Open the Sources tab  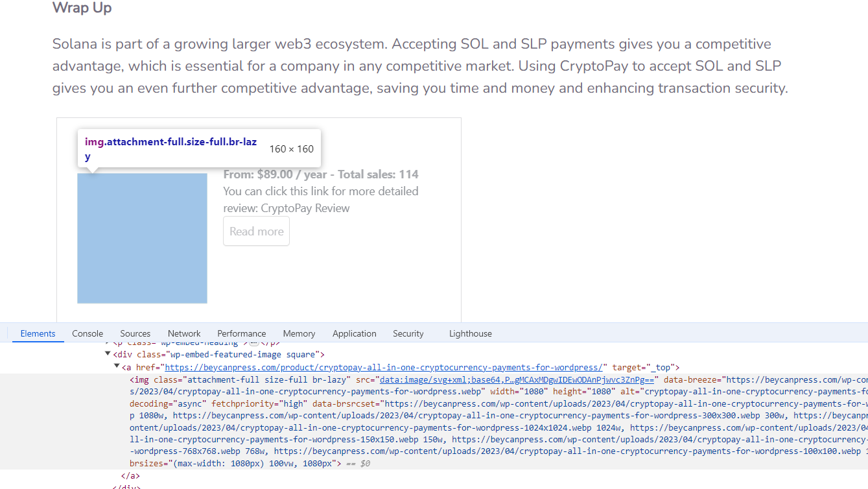[135, 333]
